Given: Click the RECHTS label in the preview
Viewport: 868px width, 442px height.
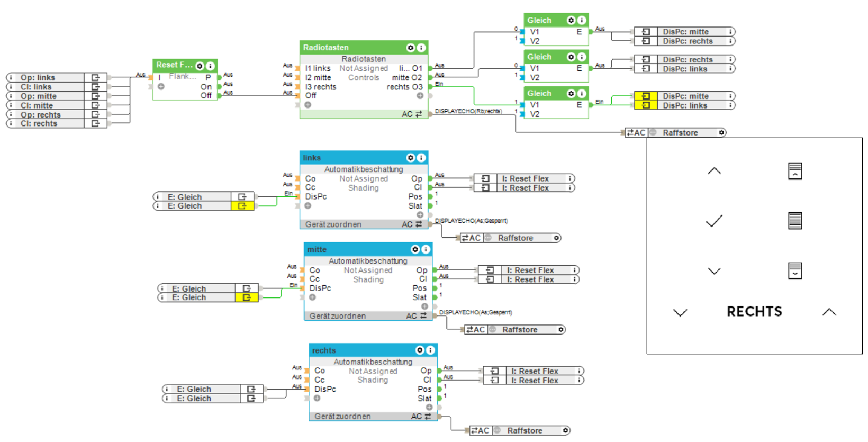Looking at the screenshot, I should pos(754,312).
